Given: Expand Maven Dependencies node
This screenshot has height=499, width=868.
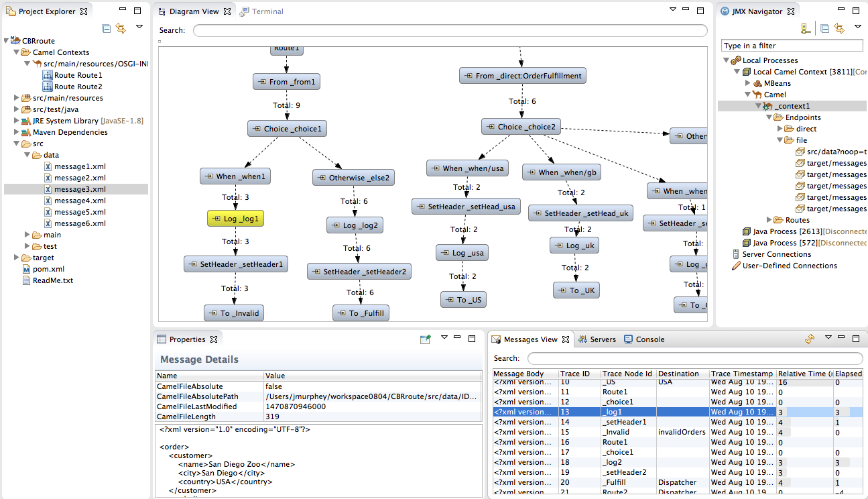Looking at the screenshot, I should tap(17, 132).
